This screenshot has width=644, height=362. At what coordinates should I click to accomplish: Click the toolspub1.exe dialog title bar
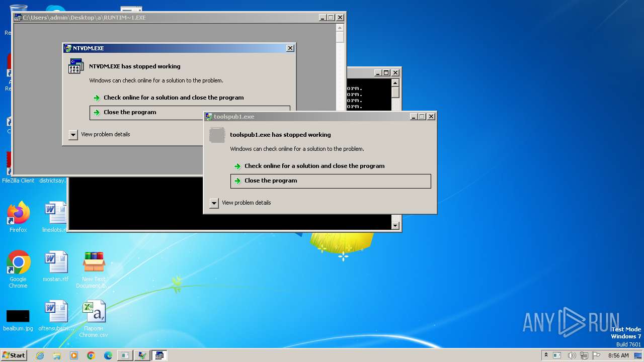(x=307, y=117)
